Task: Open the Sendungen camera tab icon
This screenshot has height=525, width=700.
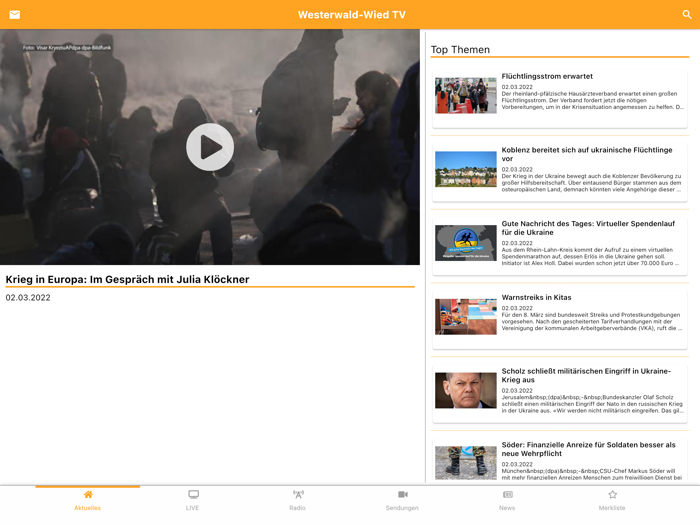Action: click(x=403, y=494)
